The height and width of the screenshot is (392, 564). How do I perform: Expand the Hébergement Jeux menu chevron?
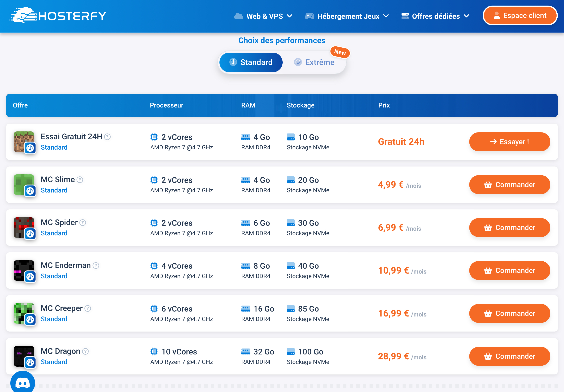click(x=386, y=16)
